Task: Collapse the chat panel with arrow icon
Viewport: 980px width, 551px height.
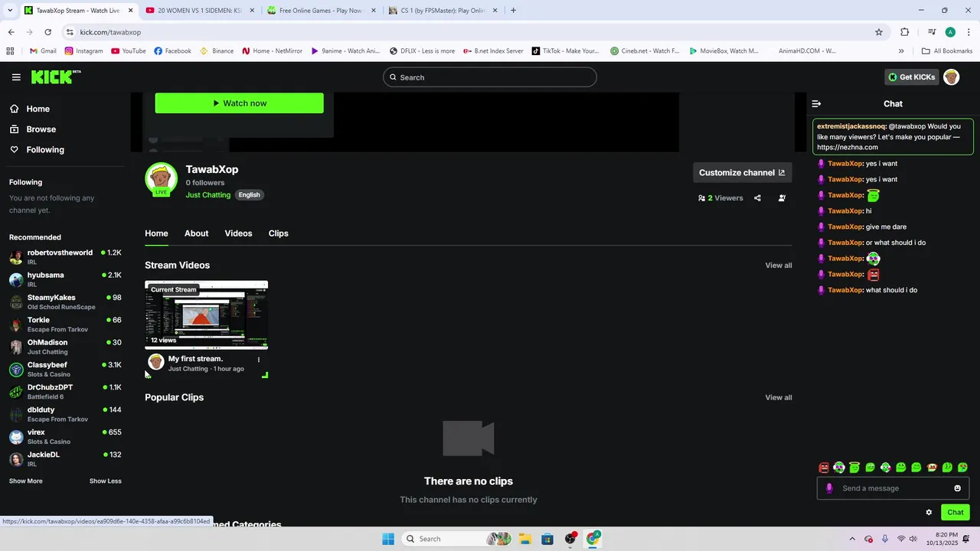Action: [816, 103]
